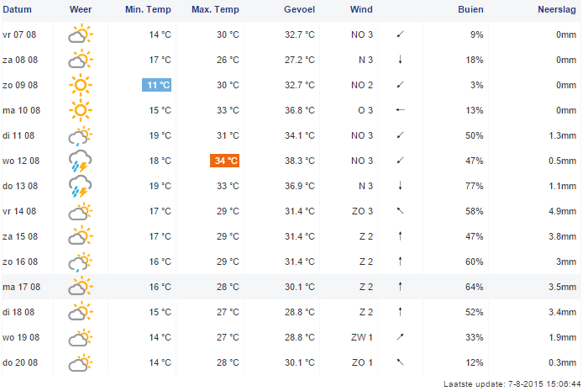This screenshot has width=588, height=391.
Task: Select the wind direction arrow for wo 19 08
Action: [x=400, y=337]
